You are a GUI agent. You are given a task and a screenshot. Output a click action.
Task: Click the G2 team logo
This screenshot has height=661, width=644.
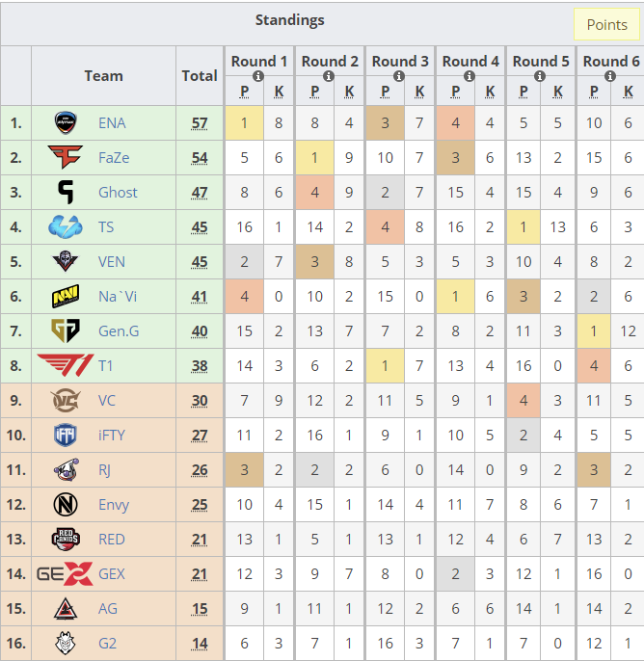[x=66, y=643]
